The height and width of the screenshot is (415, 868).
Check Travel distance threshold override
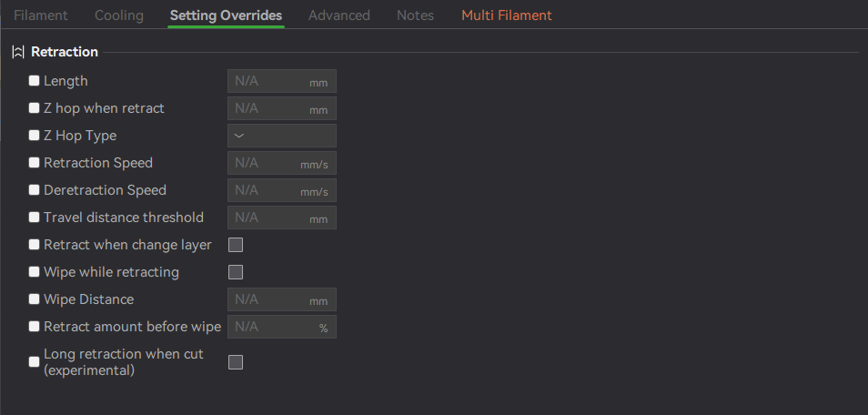(35, 218)
